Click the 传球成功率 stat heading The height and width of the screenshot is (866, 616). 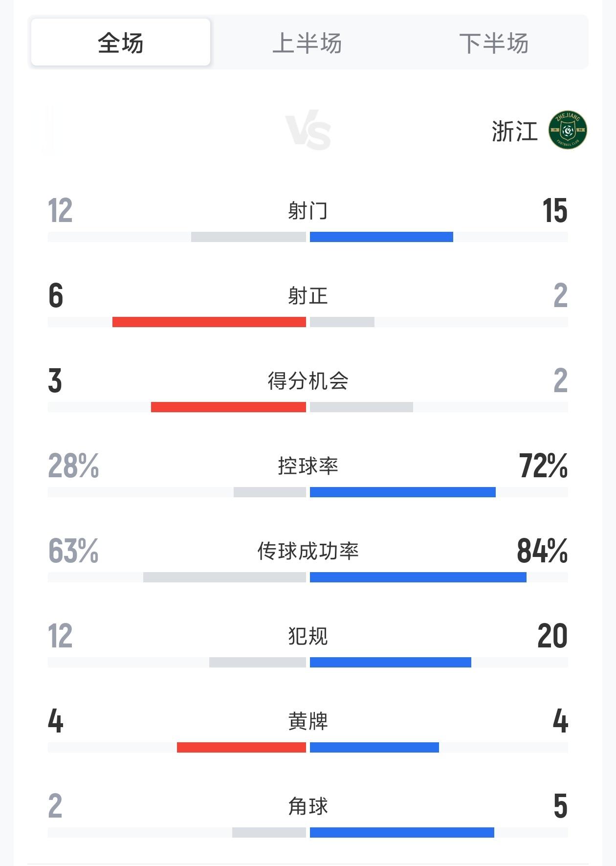pos(308,551)
